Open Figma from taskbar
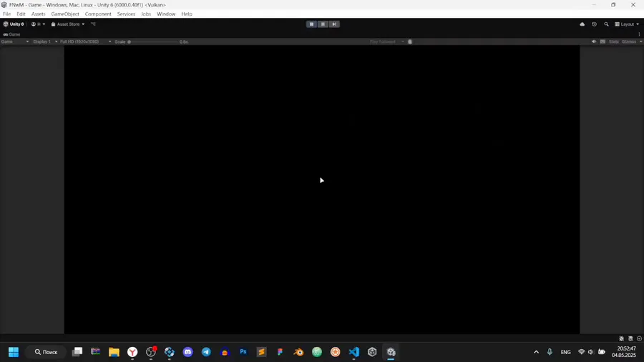The image size is (644, 362). pos(280,352)
